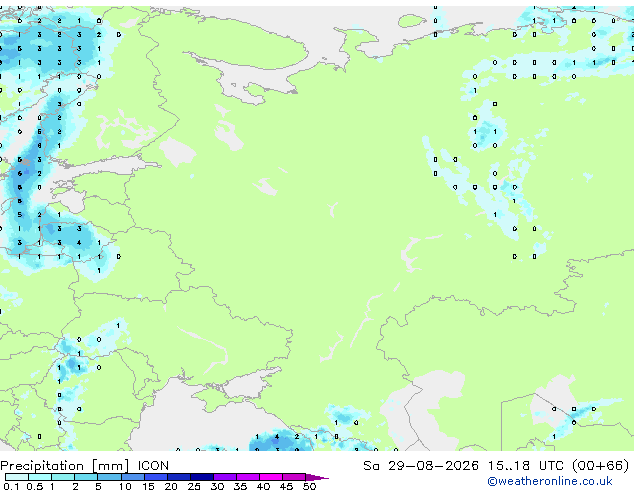Screen dimensions: 634x490
Task: Select the 2–5 mm legend swatch
Action: pos(86,477)
